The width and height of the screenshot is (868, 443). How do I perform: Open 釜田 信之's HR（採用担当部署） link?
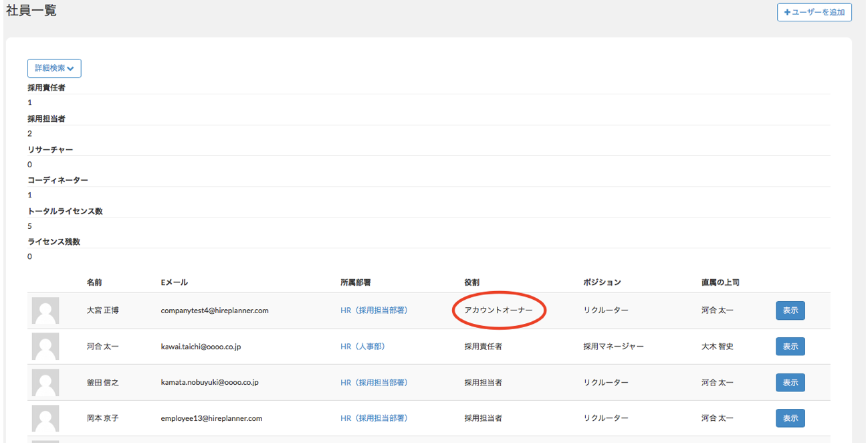point(374,383)
